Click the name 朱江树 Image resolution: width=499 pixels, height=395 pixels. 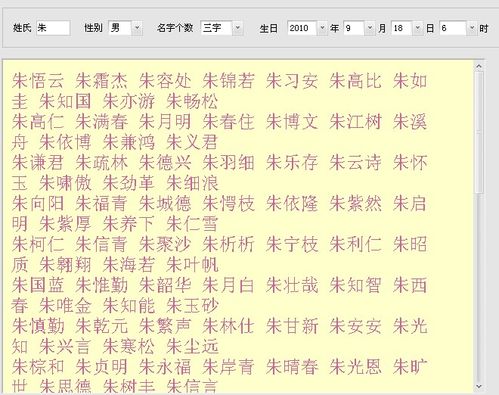(355, 122)
